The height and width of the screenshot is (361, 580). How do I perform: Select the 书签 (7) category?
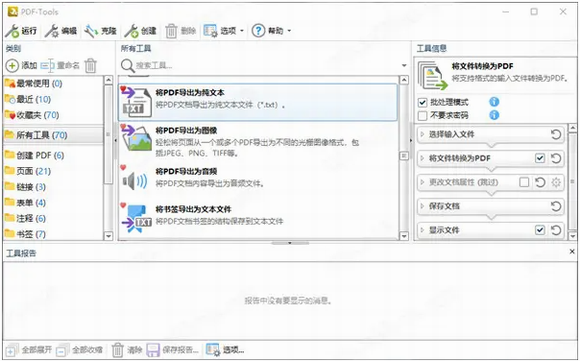click(x=53, y=234)
